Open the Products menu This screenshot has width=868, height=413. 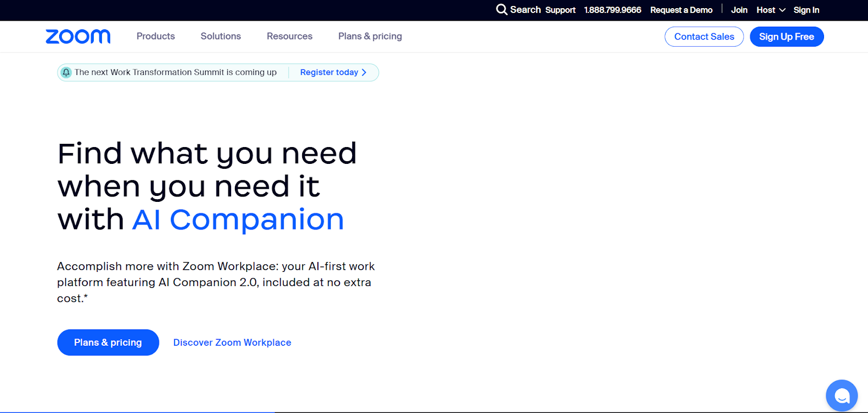tap(156, 36)
